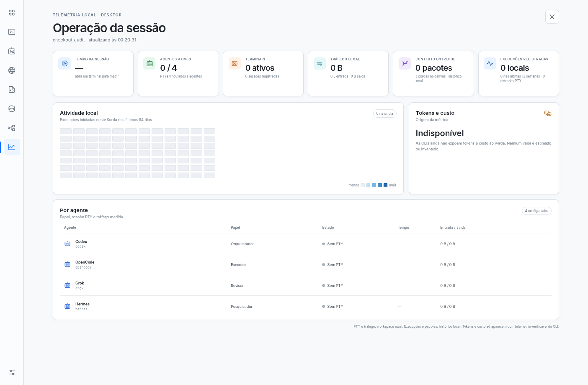Click the first cell in activity heatmap
The width and height of the screenshot is (588, 385).
click(66, 131)
